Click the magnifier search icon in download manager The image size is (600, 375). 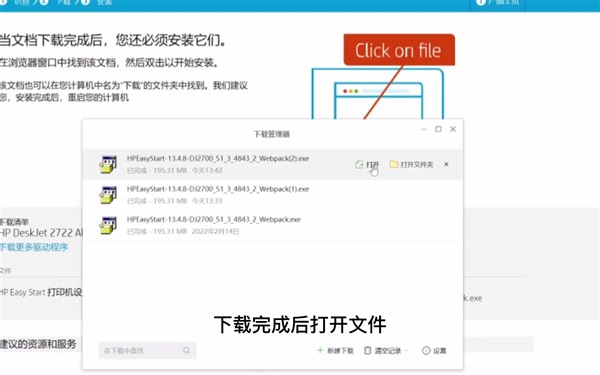click(x=187, y=351)
